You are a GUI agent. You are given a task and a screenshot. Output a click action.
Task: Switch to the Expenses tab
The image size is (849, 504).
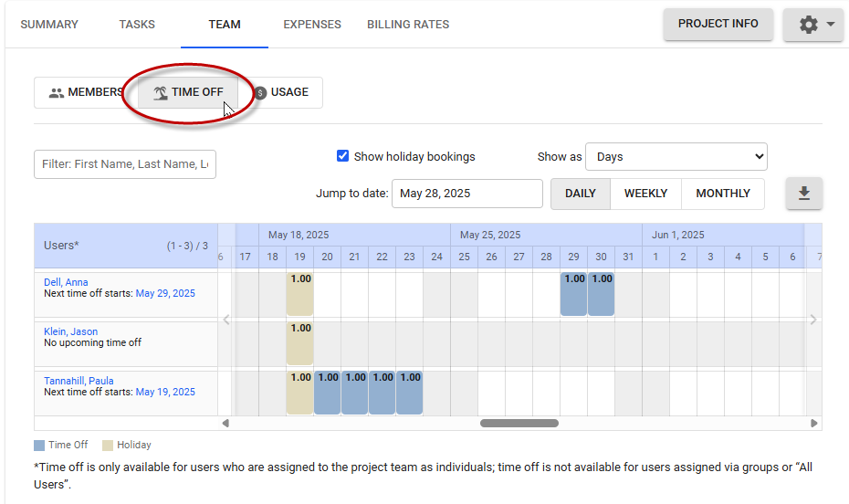[312, 25]
